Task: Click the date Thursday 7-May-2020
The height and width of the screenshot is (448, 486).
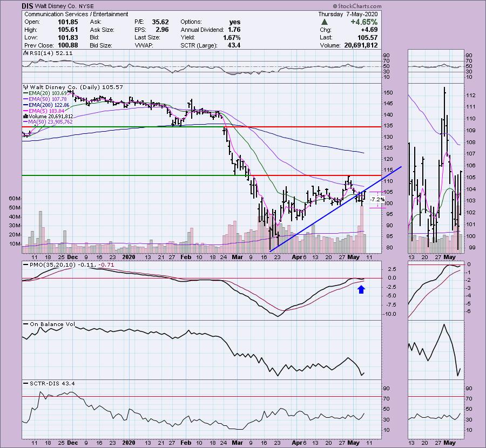Action: click(x=348, y=14)
